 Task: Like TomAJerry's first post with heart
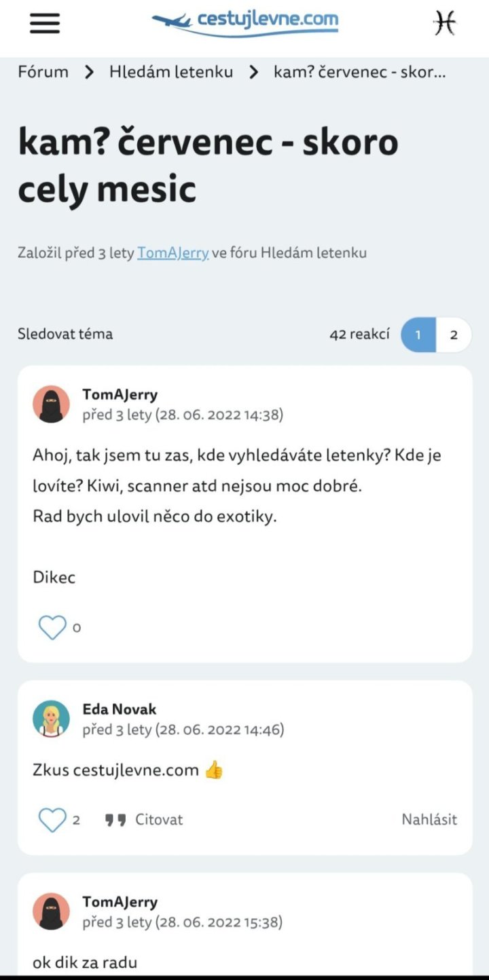(52, 628)
